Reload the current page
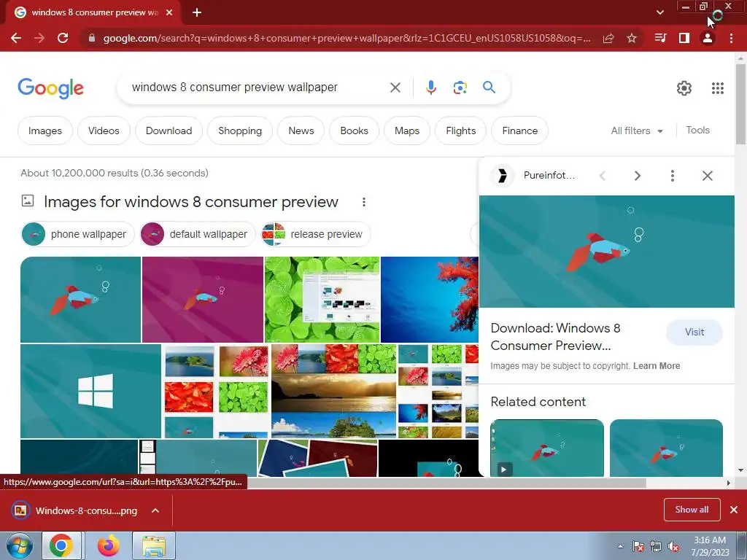 coord(63,38)
